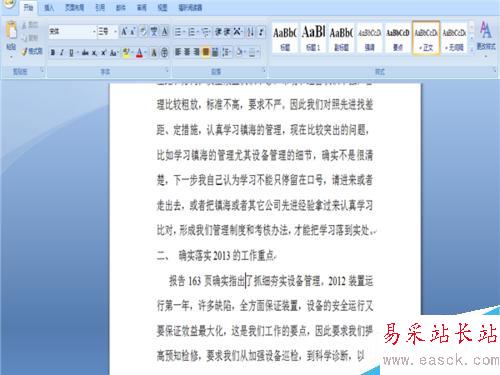Apply the Title (标题) style
The image size is (500, 375).
point(285,38)
